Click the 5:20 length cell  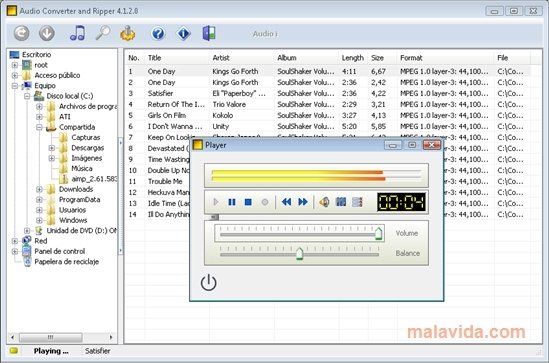pyautogui.click(x=349, y=126)
